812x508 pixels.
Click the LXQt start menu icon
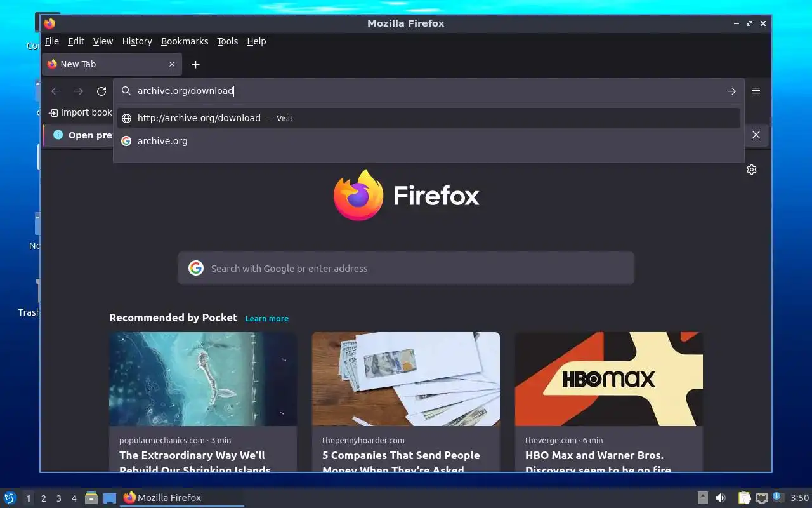(10, 498)
